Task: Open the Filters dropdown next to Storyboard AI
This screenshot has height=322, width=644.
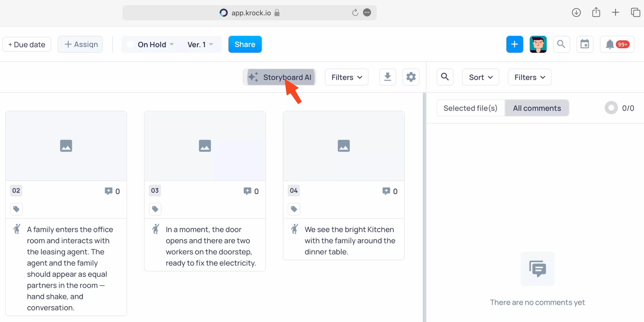Action: [x=346, y=77]
